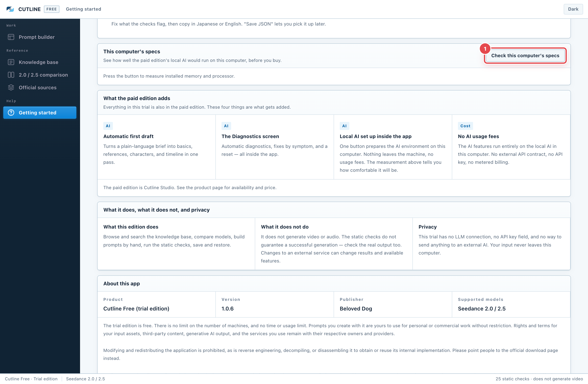Click the Knowledge base sidebar icon

pos(11,62)
